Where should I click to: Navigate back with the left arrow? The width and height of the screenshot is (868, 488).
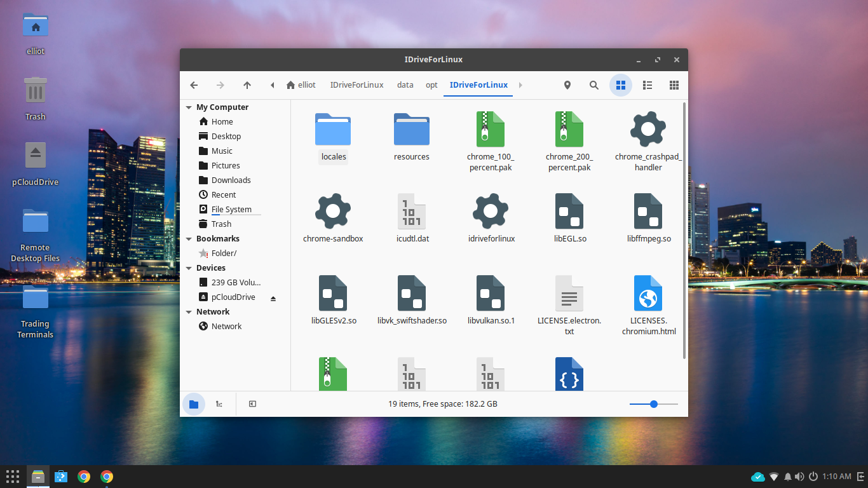click(194, 85)
